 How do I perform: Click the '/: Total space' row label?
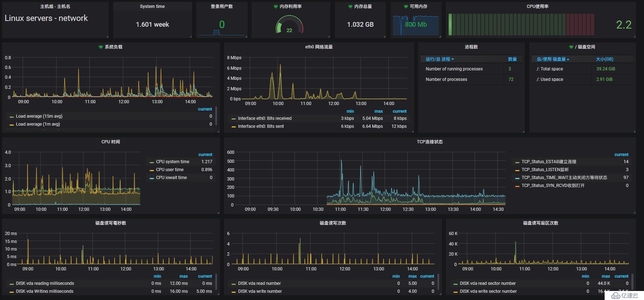click(x=550, y=69)
